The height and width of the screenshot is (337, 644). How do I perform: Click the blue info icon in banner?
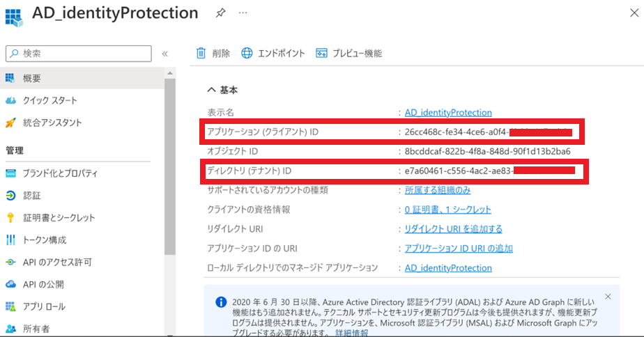(x=221, y=302)
